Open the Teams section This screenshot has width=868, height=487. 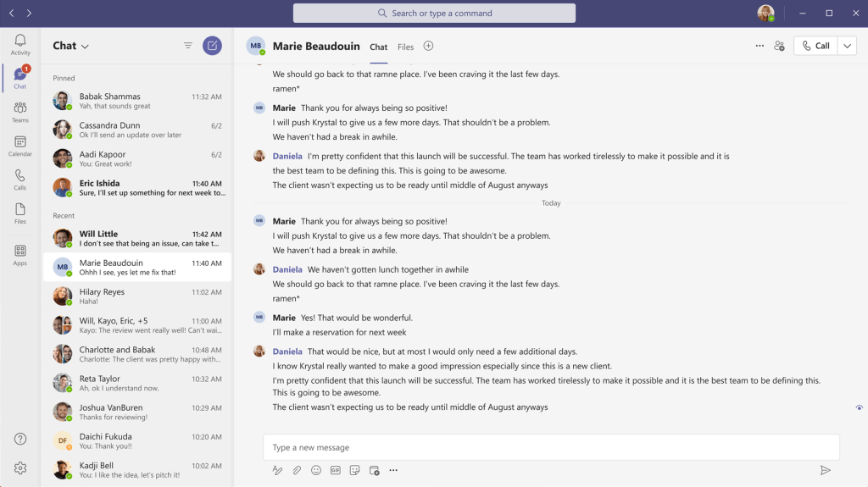click(x=20, y=112)
